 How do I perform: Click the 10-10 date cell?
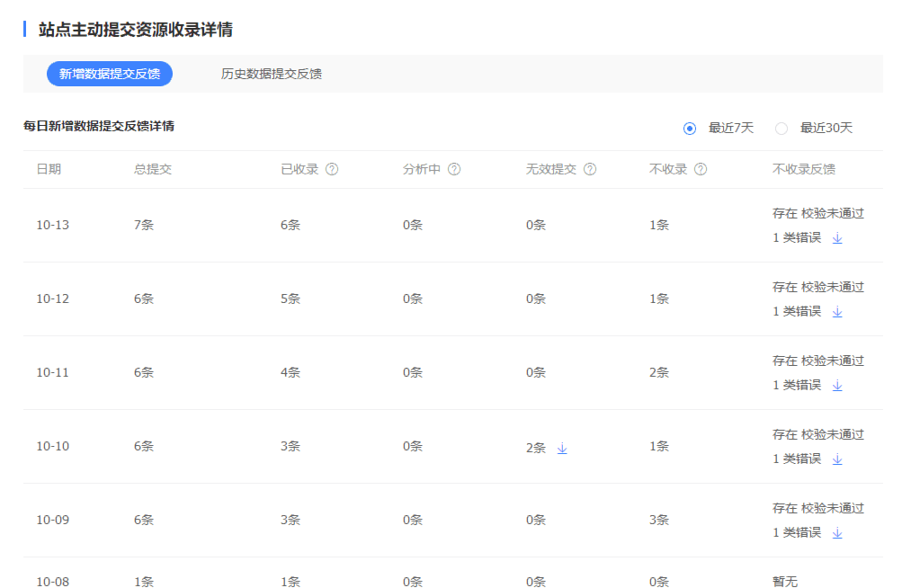coord(53,447)
